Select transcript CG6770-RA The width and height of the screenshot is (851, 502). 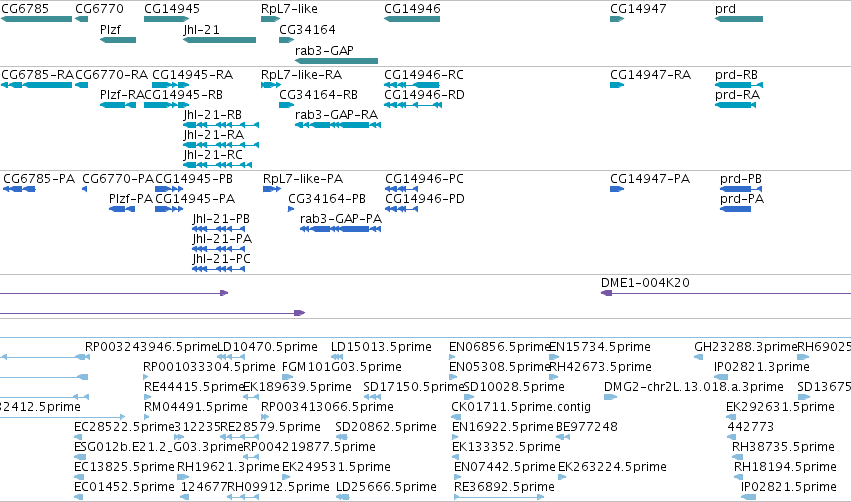click(81, 85)
